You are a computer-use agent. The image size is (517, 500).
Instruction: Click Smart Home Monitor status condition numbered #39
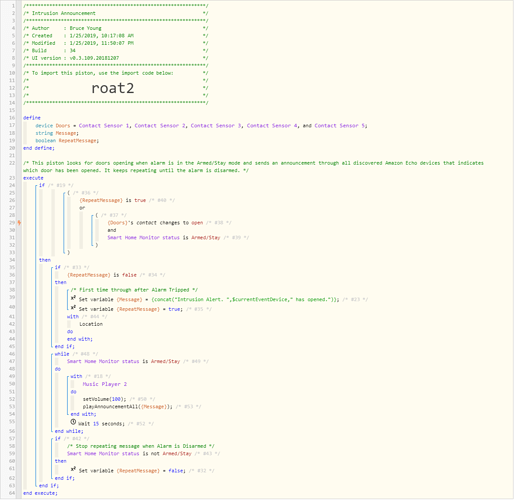[164, 238]
